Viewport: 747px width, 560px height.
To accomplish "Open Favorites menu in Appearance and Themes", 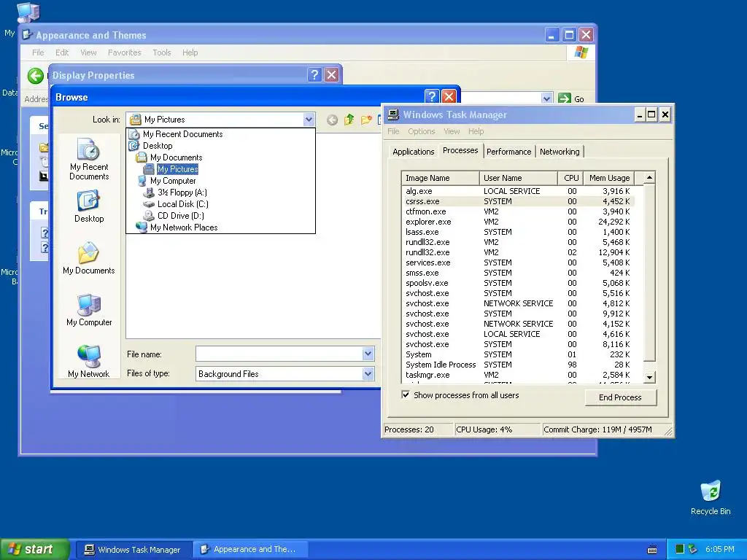I will pos(124,52).
